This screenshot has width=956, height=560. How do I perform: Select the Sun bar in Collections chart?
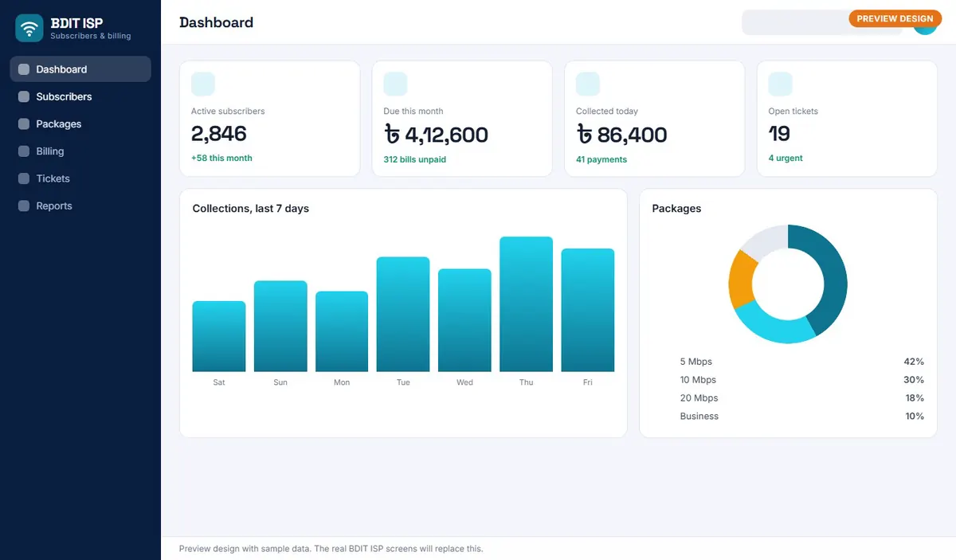[x=280, y=327]
